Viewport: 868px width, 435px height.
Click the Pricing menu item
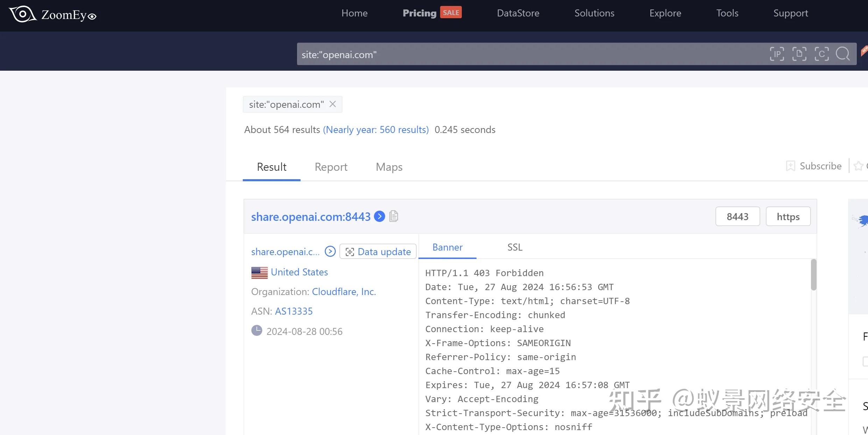pyautogui.click(x=419, y=13)
